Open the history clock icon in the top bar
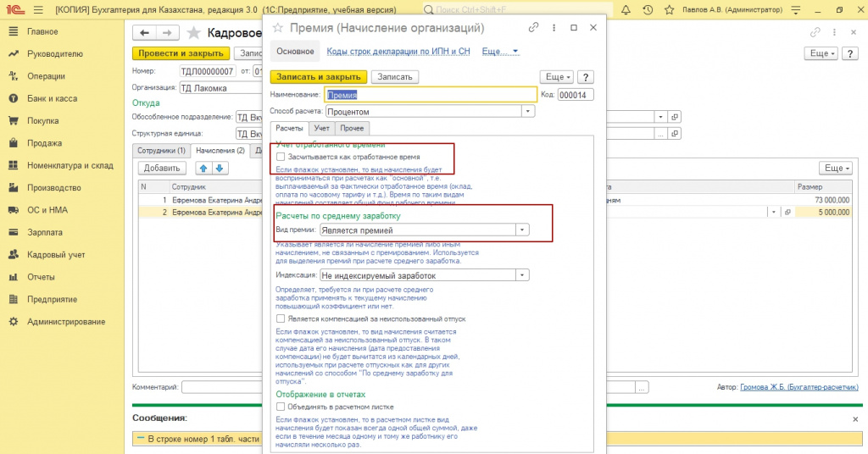This screenshot has height=454, width=868. coord(646,10)
